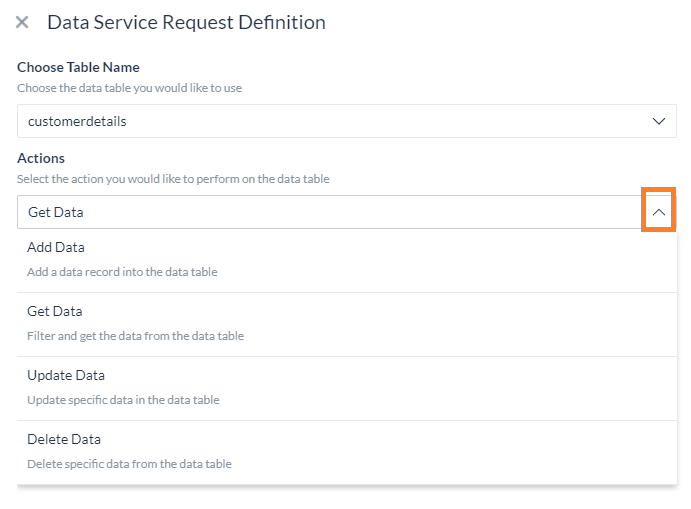Viewport: 691px width, 509px height.
Task: Close the Data Service Request Definition panel
Action: [x=22, y=22]
